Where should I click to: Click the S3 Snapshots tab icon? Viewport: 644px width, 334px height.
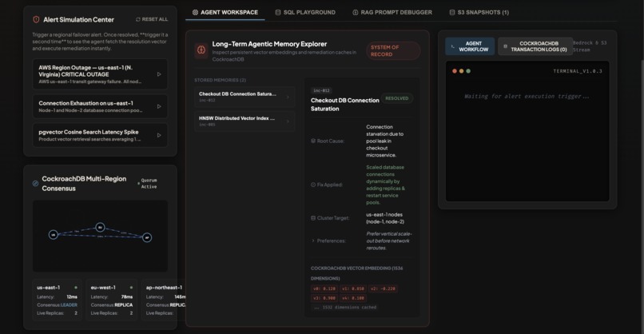(452, 12)
